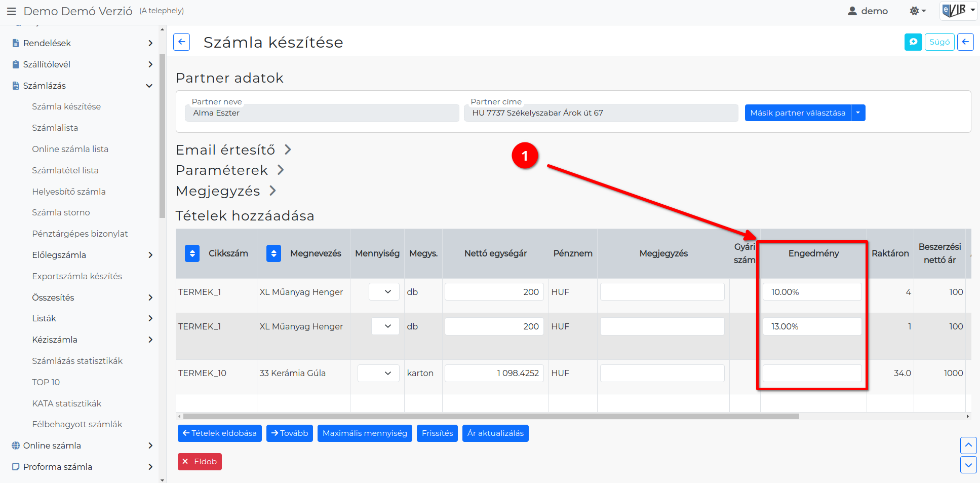Click the settings gear icon
Viewport: 980px width, 483px height.
(x=918, y=11)
